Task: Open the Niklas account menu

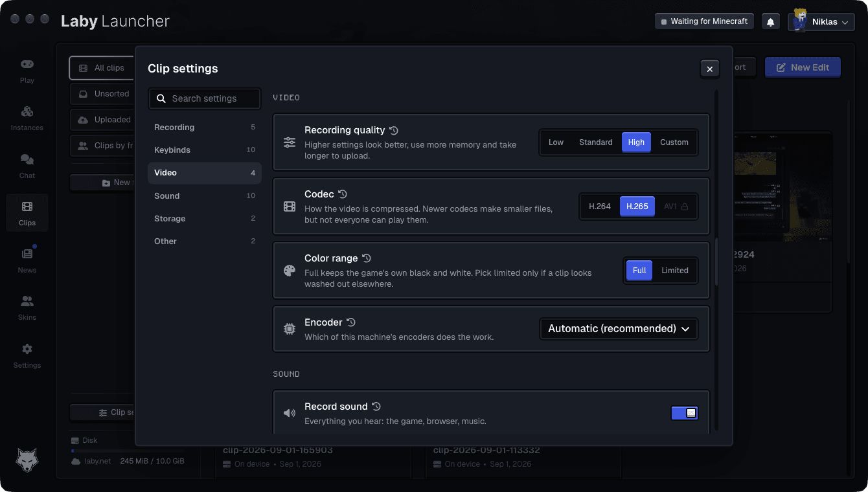Action: click(821, 22)
